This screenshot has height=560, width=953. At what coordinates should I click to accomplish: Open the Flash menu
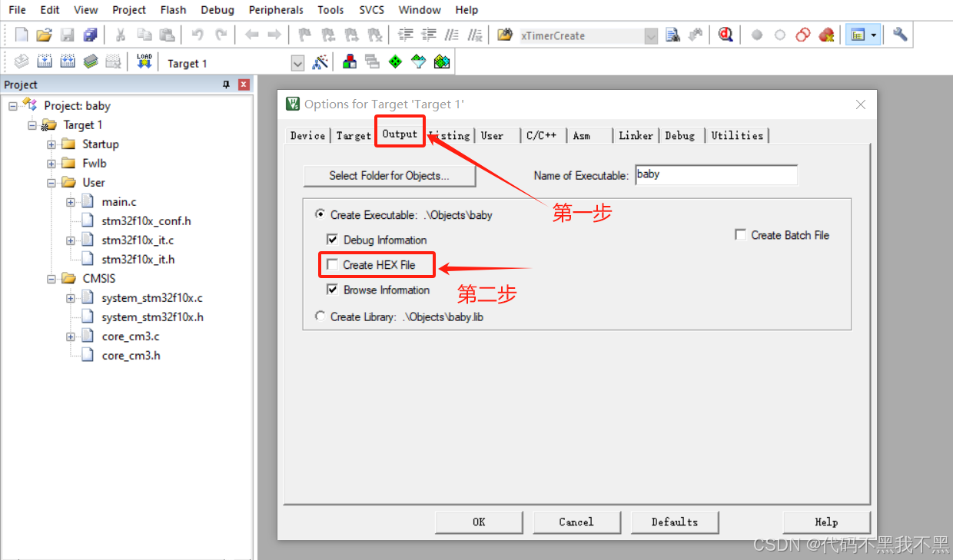point(173,10)
